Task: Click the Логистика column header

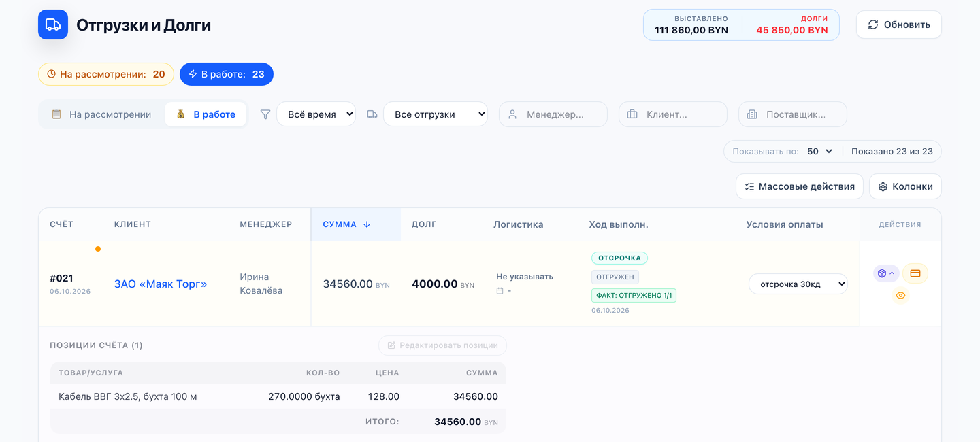Action: pyautogui.click(x=519, y=224)
